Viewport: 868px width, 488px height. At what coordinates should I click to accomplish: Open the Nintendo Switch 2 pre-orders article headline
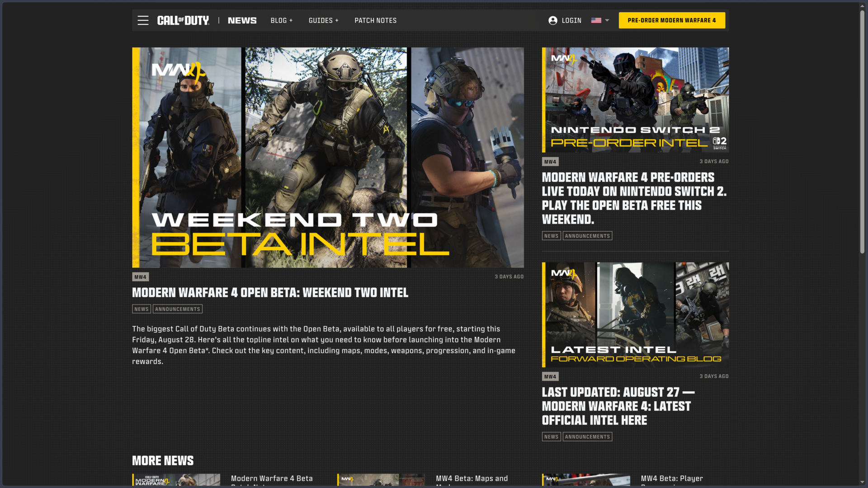(634, 198)
